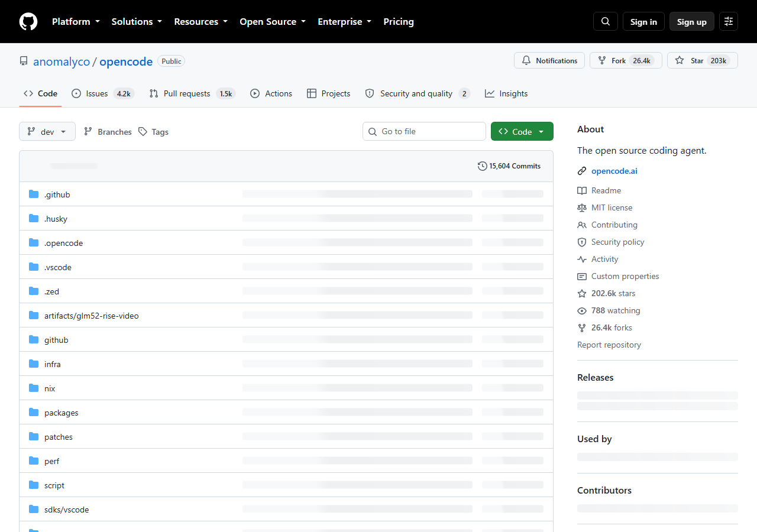
Task: Click the repository book icon beside anomalyco
Action: (x=24, y=61)
